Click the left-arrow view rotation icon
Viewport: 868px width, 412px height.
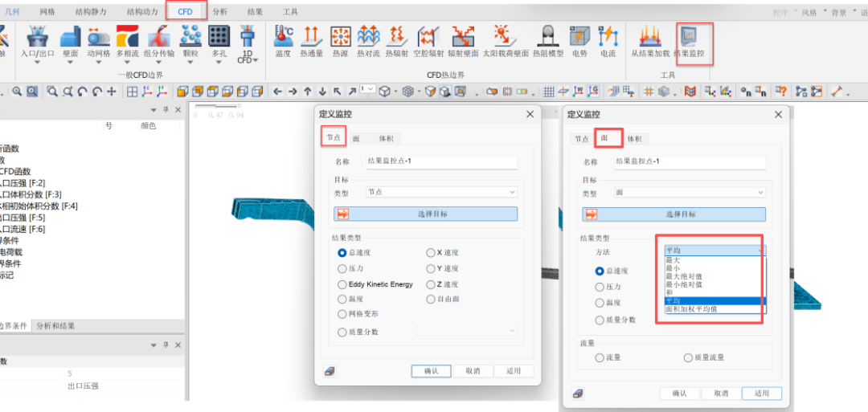pyautogui.click(x=278, y=92)
